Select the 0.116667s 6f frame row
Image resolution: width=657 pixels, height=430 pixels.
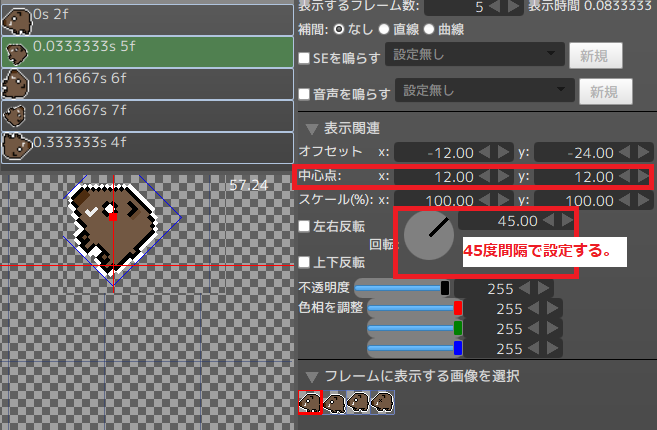point(147,84)
